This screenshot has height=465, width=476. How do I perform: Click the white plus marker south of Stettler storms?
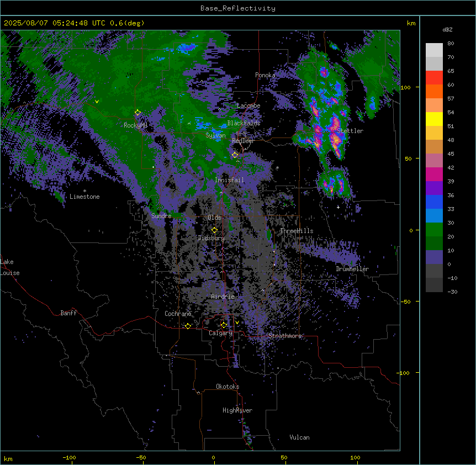[338, 207]
